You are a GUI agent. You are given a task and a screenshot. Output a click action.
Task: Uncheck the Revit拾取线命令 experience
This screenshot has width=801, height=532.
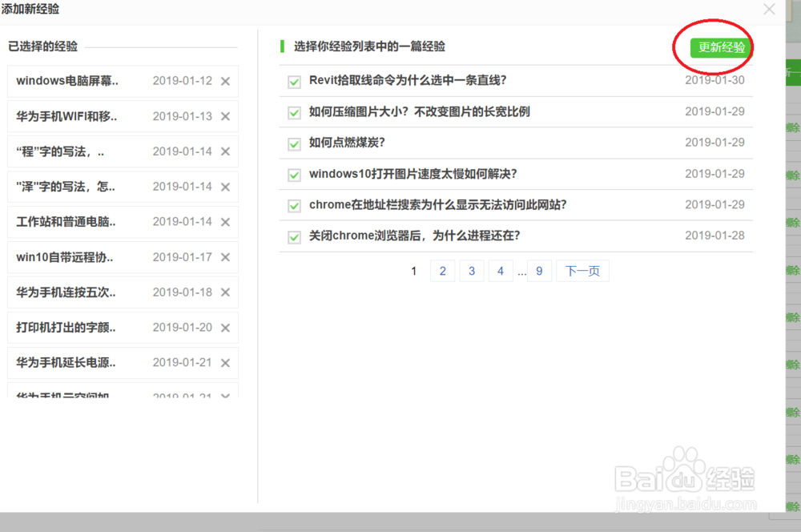point(294,81)
